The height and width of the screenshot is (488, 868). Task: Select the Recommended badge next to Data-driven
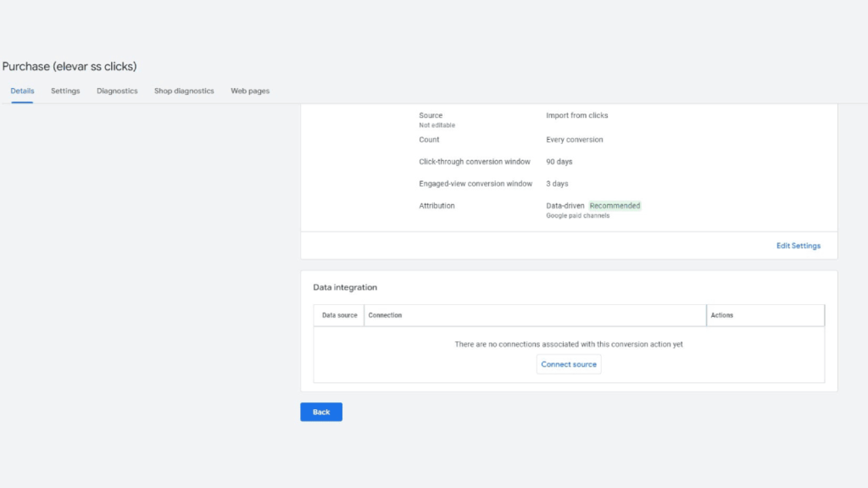615,206
